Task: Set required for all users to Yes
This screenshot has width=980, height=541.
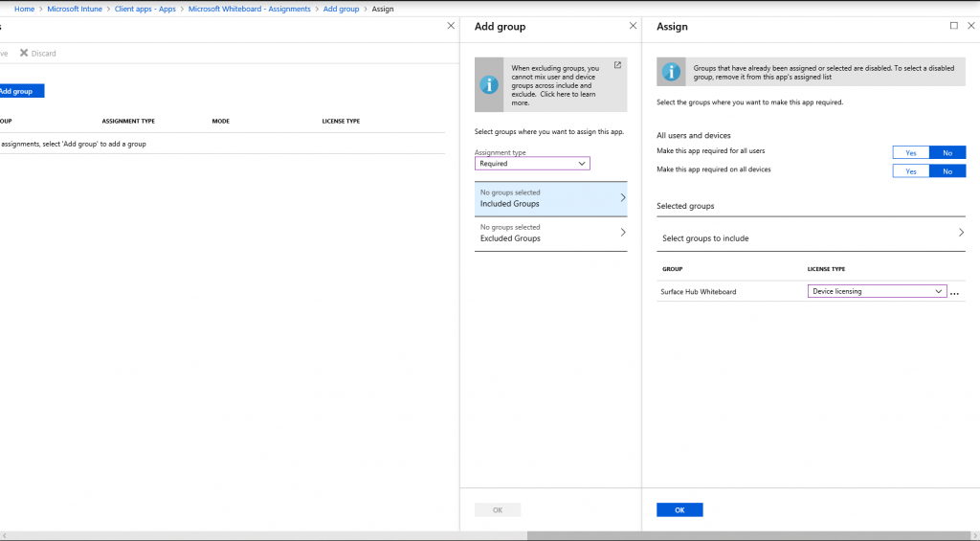Action: pos(910,152)
